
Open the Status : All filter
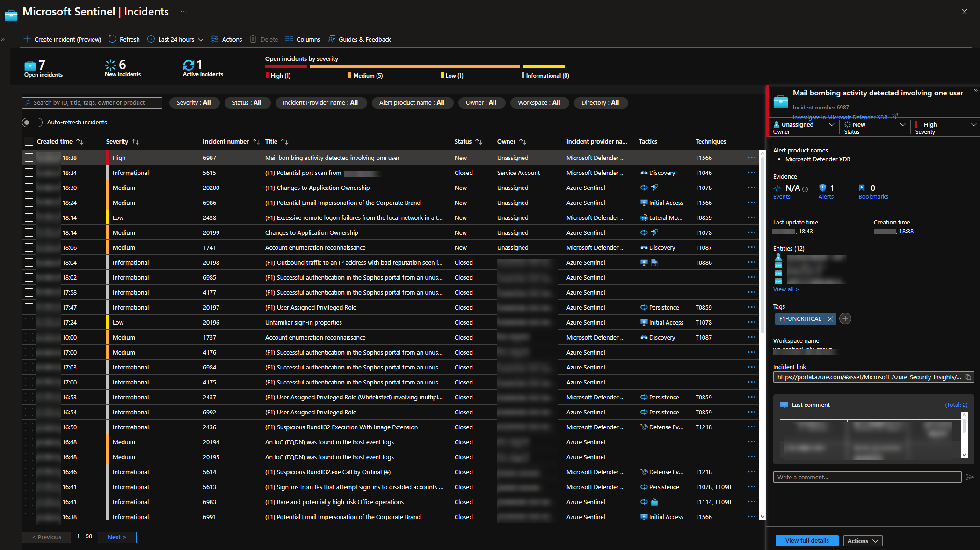247,103
